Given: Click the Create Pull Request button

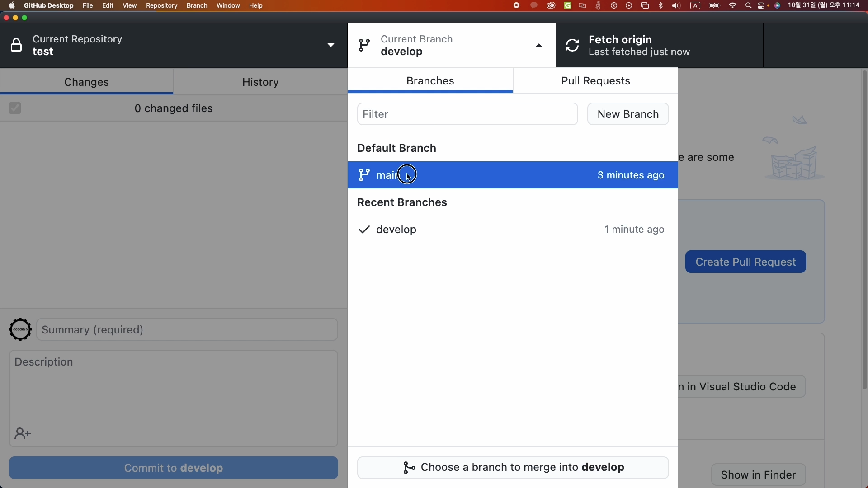Looking at the screenshot, I should (x=745, y=262).
